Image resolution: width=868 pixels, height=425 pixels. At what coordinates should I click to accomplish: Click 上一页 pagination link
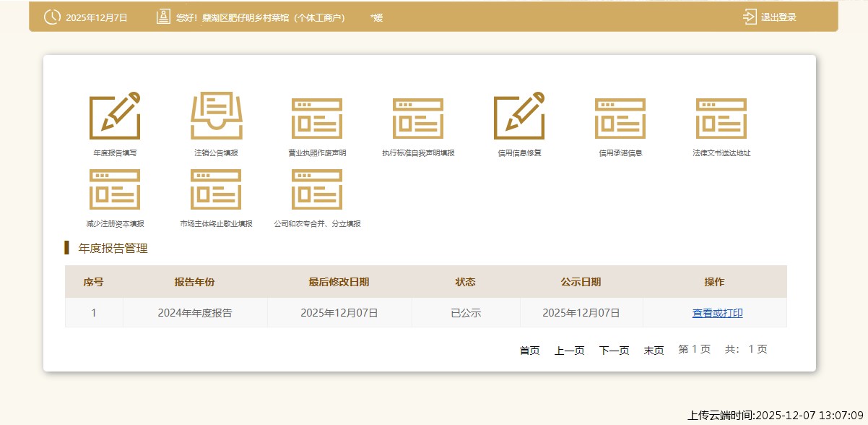(569, 351)
